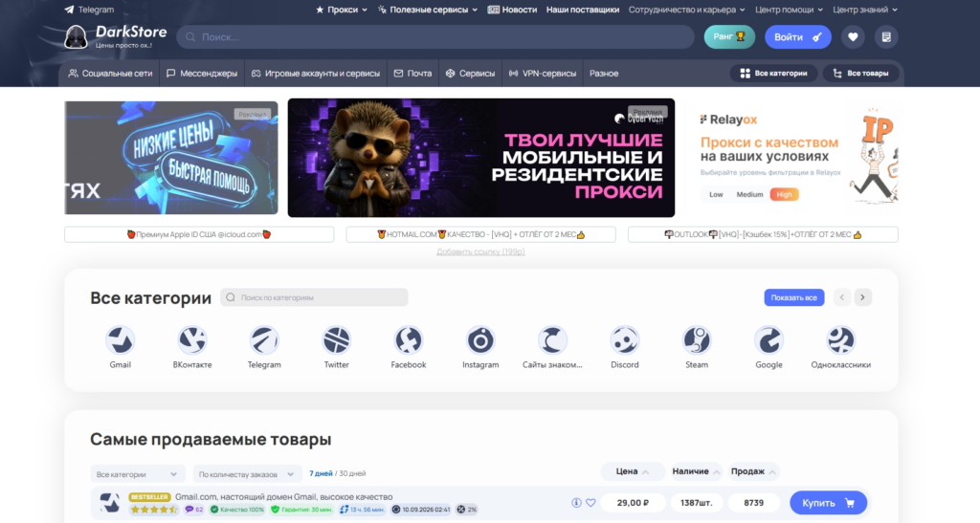The image size is (980, 523).
Task: Switch the period to 7 дней
Action: (x=321, y=473)
